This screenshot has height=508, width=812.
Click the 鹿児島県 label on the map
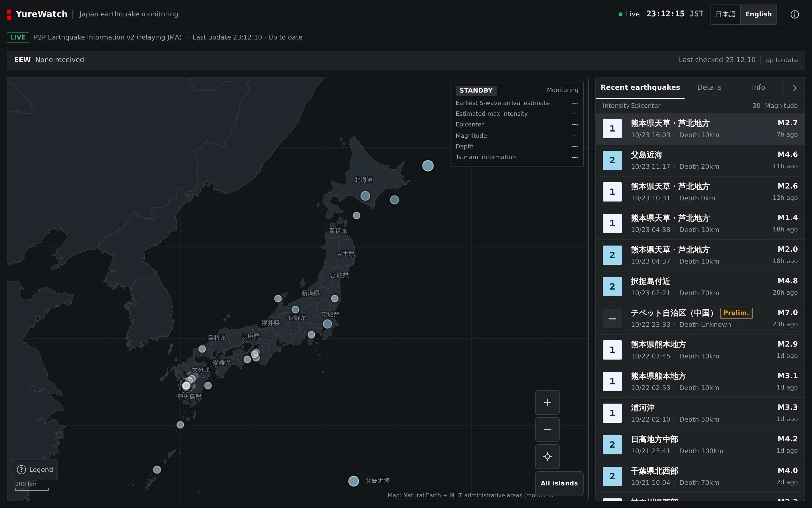189,397
